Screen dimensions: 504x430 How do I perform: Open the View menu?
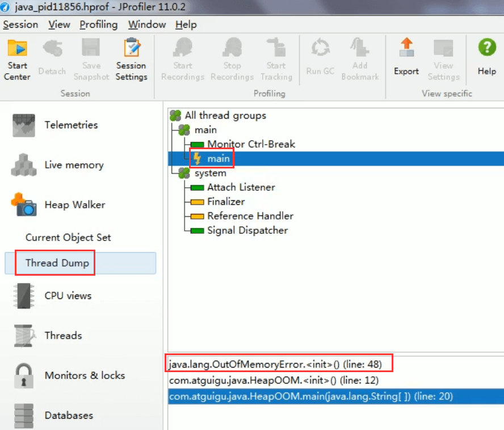[59, 25]
